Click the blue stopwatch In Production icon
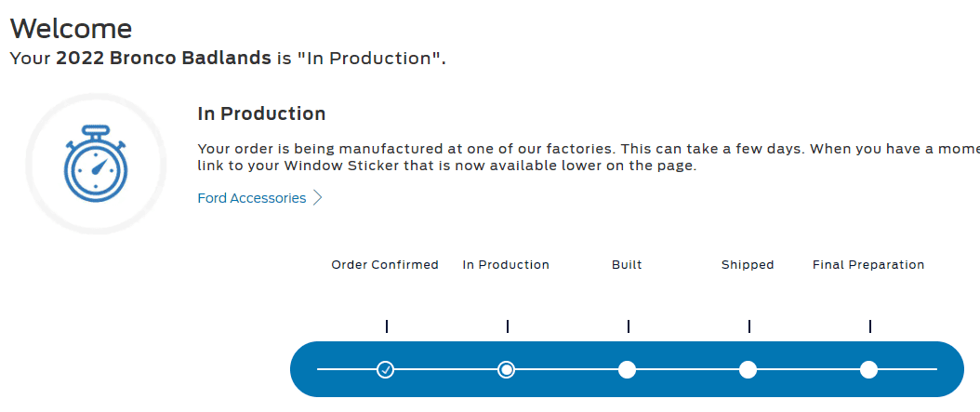 coord(96,164)
